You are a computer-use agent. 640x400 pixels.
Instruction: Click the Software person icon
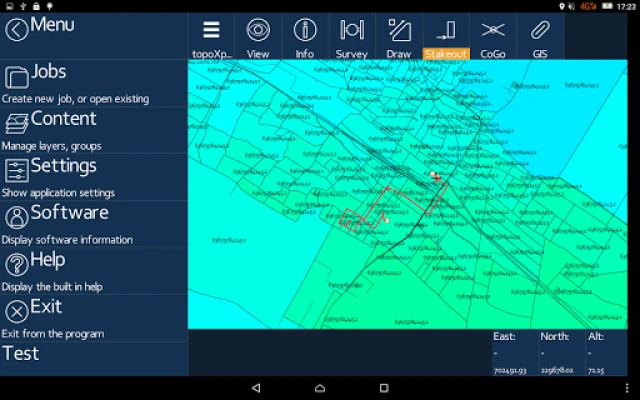pos(17,218)
